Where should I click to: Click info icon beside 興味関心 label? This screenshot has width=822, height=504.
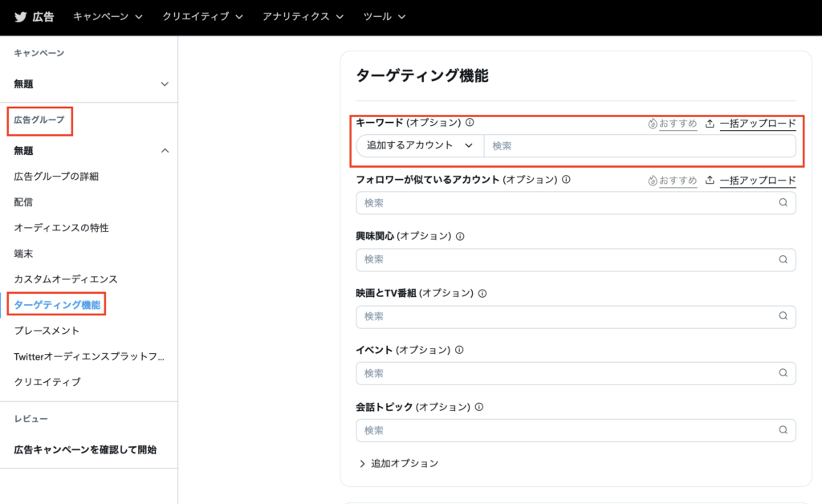click(461, 237)
